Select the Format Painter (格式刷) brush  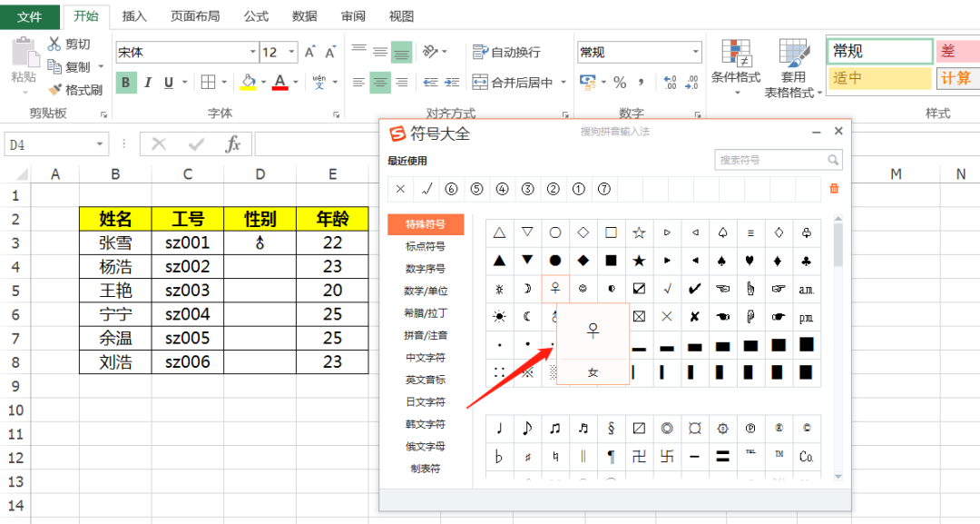coord(55,89)
